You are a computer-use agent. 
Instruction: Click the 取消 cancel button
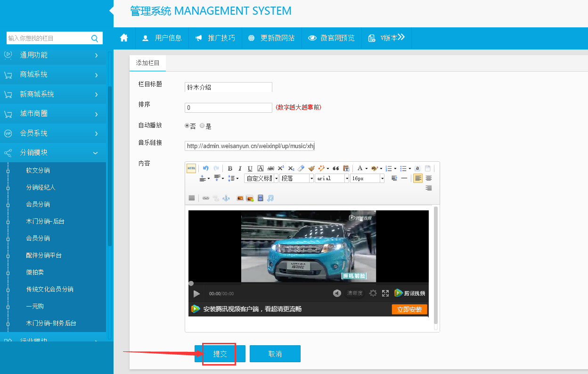275,354
